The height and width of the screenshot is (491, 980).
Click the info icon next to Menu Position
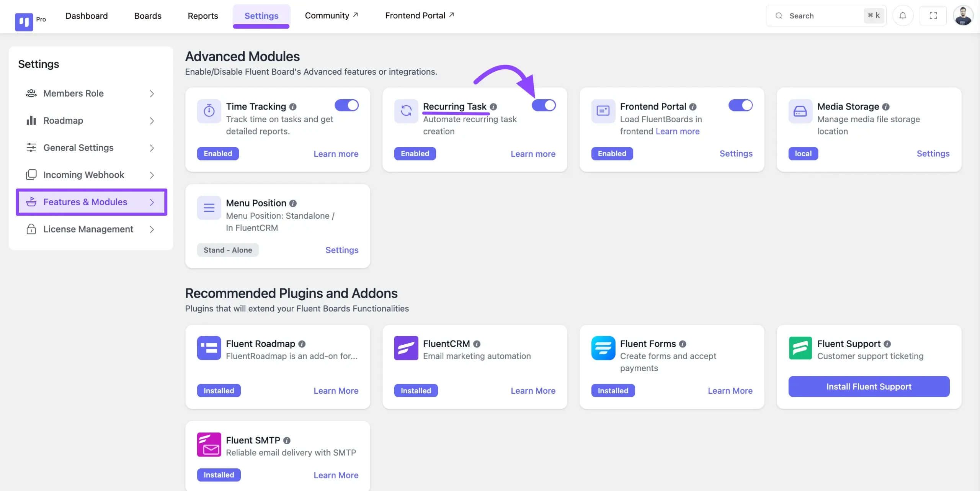(293, 203)
